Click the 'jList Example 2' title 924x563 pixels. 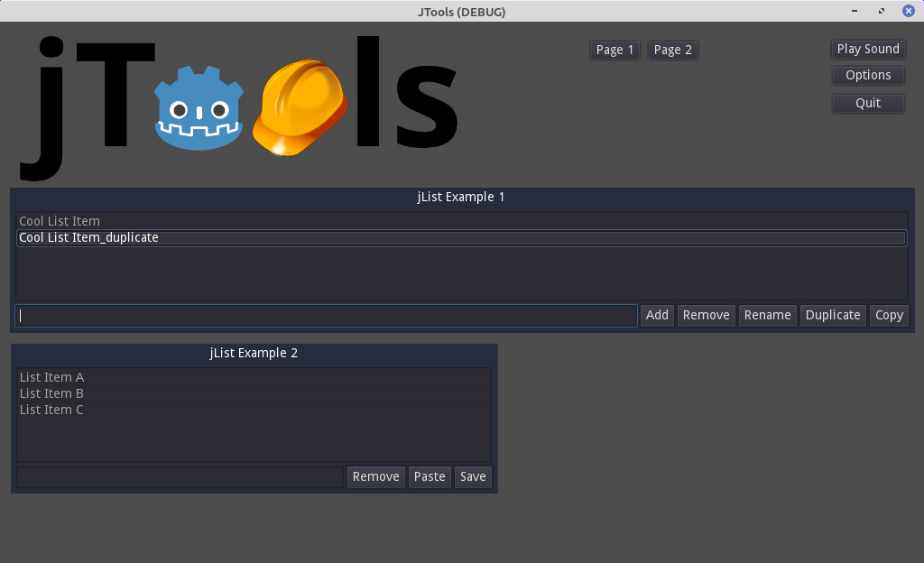click(254, 354)
